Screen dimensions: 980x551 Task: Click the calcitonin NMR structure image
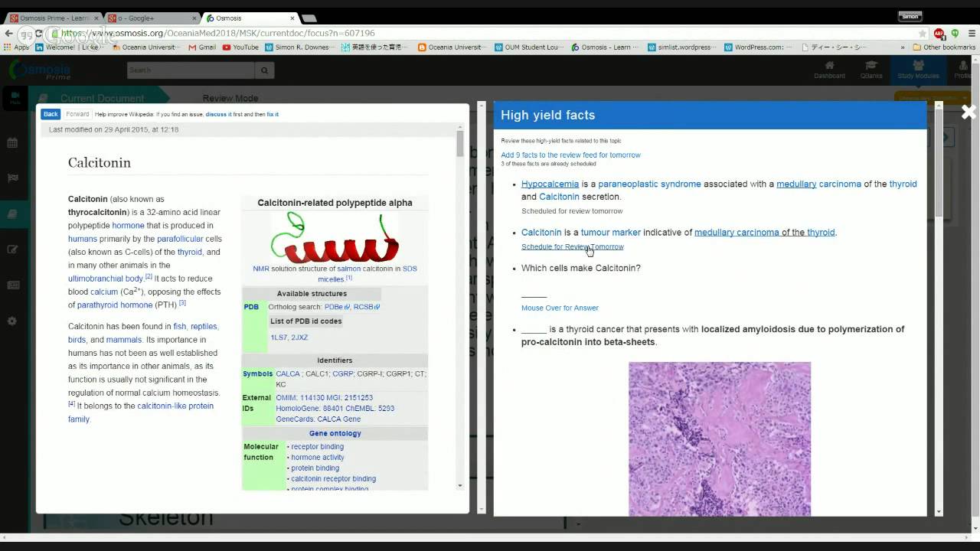pyautogui.click(x=335, y=236)
